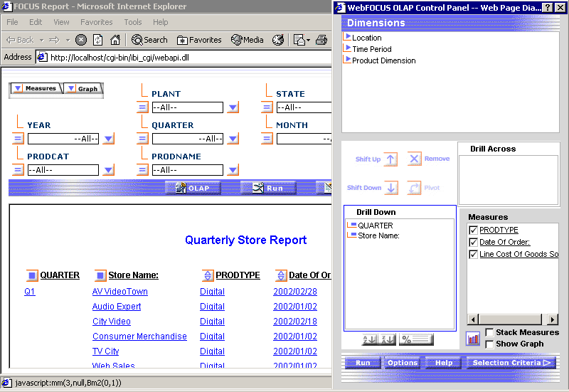Toggle Line Cost Of Goods Sold checkbox
Screen dimensions: 569x392
click(x=473, y=254)
